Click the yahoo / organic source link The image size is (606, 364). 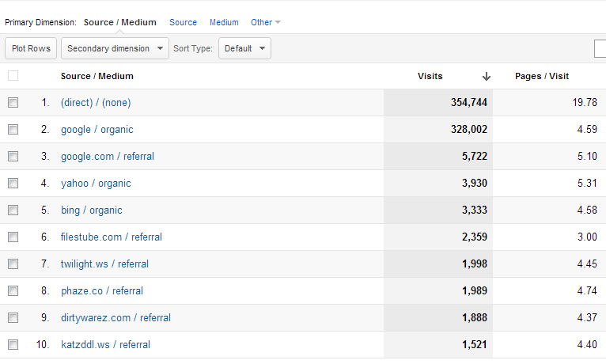tap(96, 184)
